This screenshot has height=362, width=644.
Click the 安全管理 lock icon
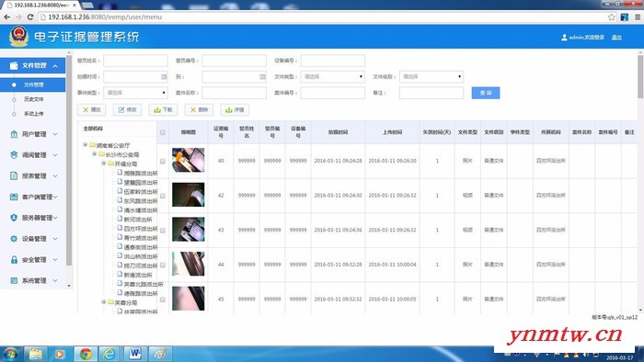[x=14, y=259]
